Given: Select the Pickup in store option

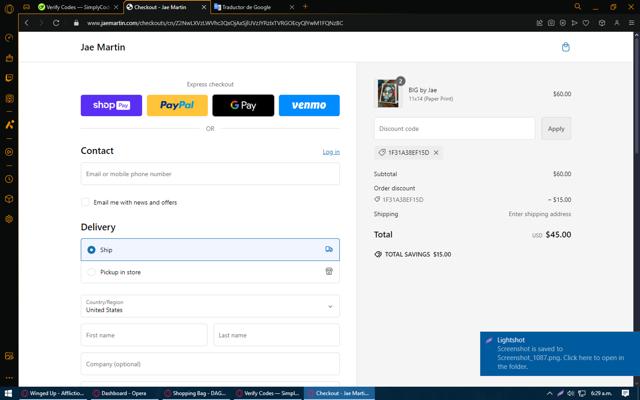Looking at the screenshot, I should click(210, 272).
